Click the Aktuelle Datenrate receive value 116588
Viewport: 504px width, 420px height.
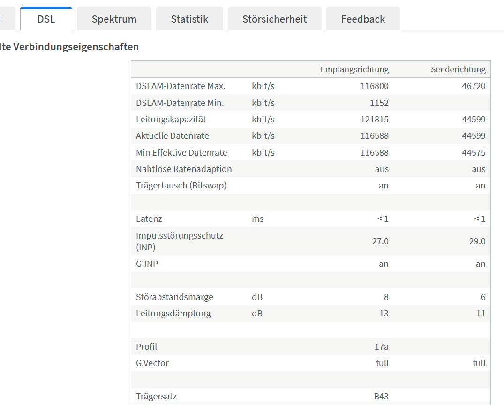pyautogui.click(x=374, y=135)
